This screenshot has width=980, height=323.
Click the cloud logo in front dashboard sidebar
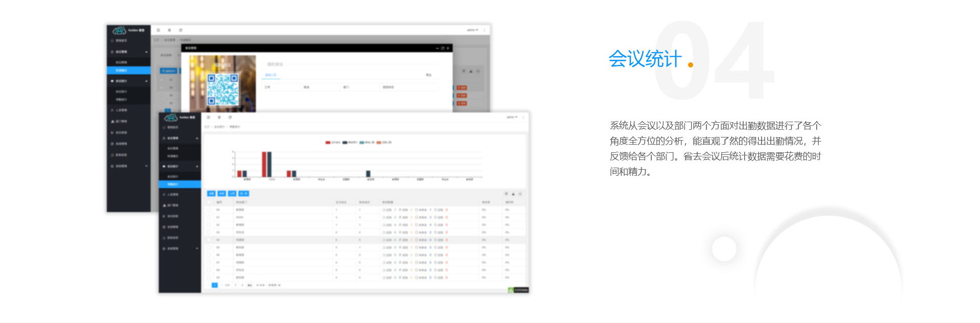[x=170, y=118]
